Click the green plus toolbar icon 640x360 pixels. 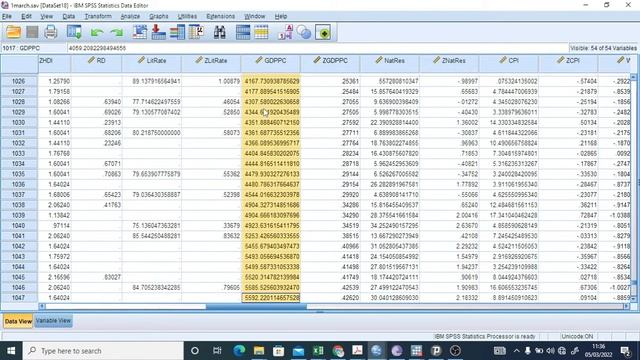(323, 32)
